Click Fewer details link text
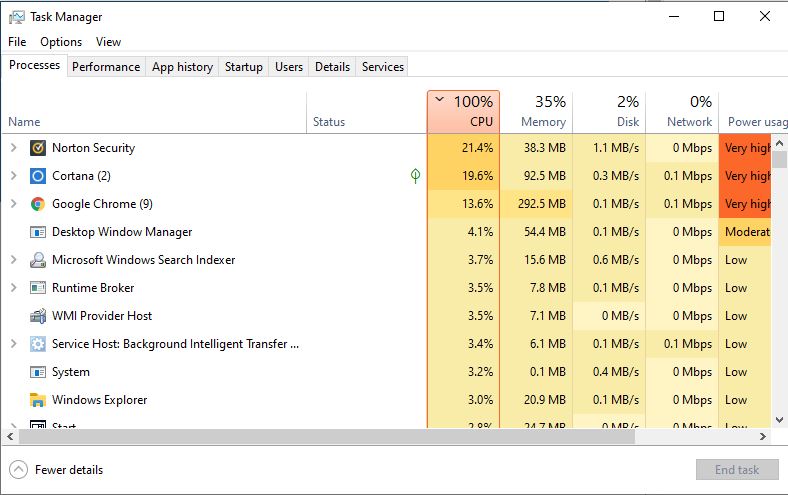The width and height of the screenshot is (788, 495). tap(69, 470)
